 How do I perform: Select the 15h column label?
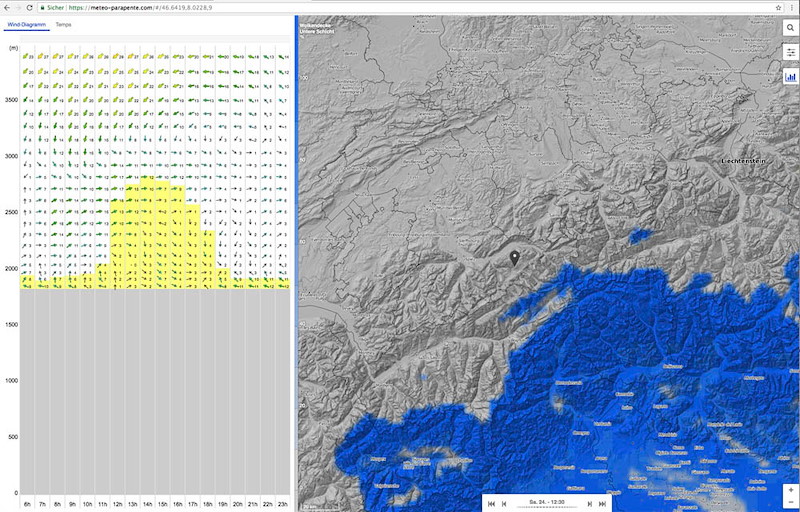pos(162,504)
